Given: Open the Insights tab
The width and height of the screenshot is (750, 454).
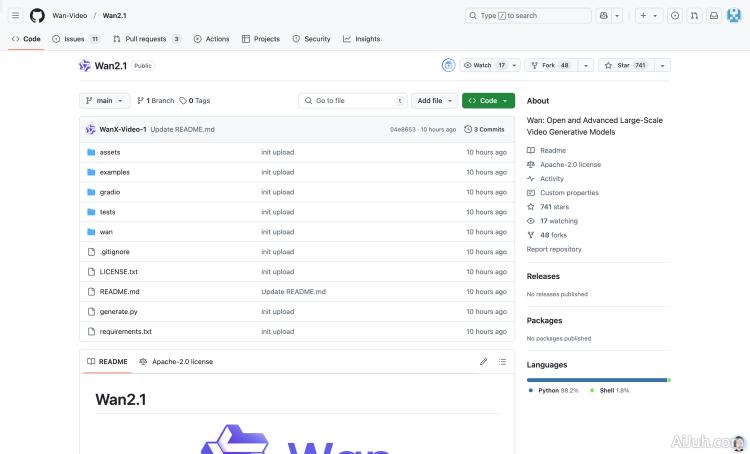Looking at the screenshot, I should (x=361, y=39).
